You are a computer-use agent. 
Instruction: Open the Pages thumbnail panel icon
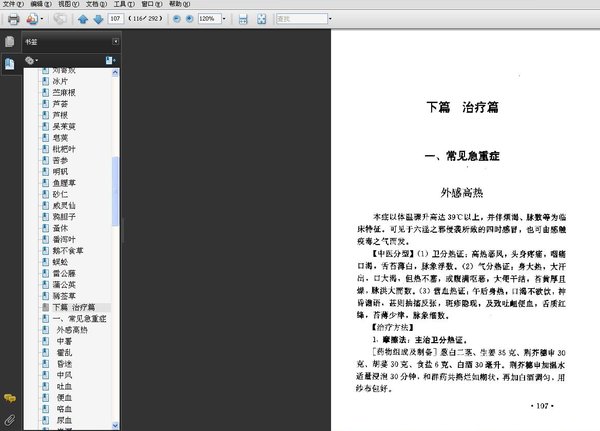pos(10,41)
